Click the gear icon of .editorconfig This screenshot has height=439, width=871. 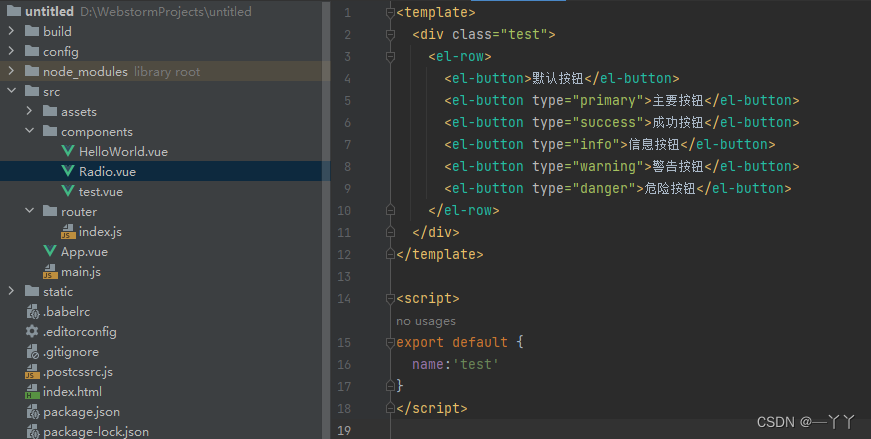coord(32,331)
